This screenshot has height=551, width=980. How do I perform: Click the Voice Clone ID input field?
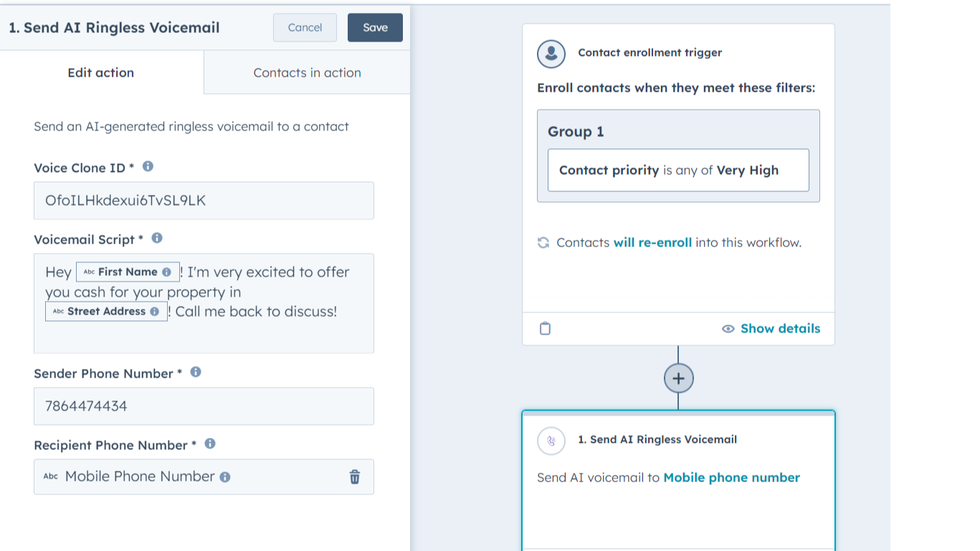(204, 201)
